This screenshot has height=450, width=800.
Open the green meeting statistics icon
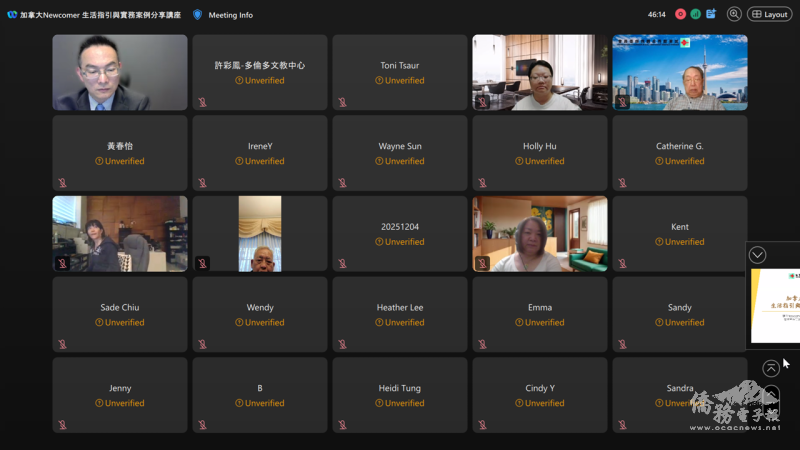coord(695,14)
